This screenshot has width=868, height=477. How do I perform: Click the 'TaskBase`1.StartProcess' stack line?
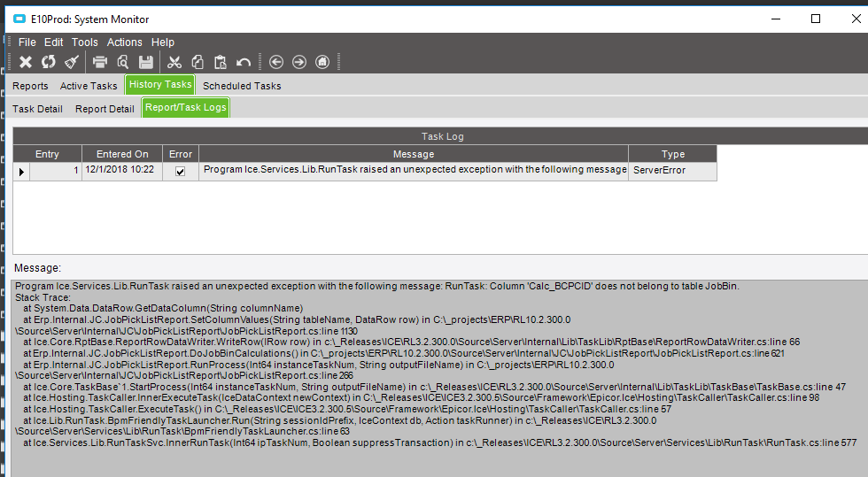point(435,387)
